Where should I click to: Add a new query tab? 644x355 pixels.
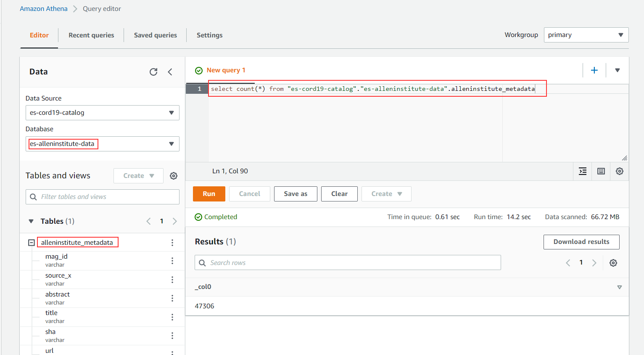pos(594,70)
